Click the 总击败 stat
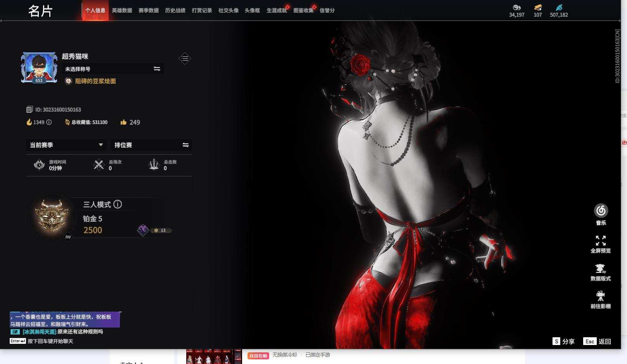 (163, 165)
